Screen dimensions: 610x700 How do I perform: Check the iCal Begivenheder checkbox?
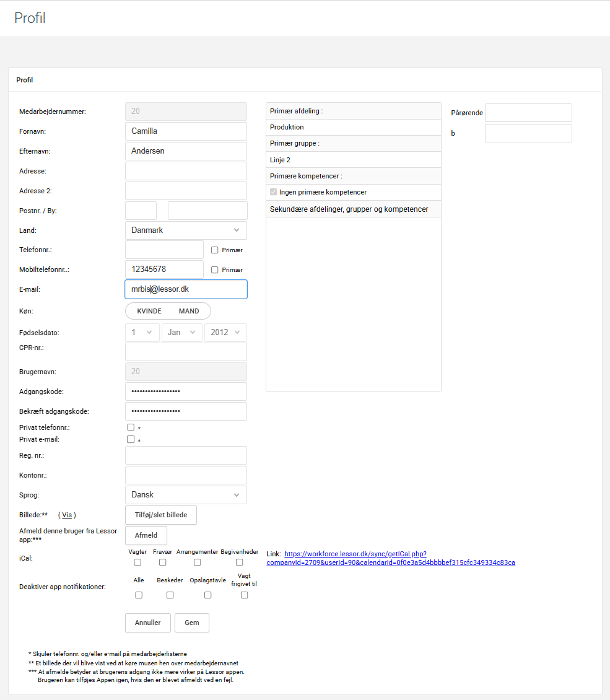[x=240, y=562]
